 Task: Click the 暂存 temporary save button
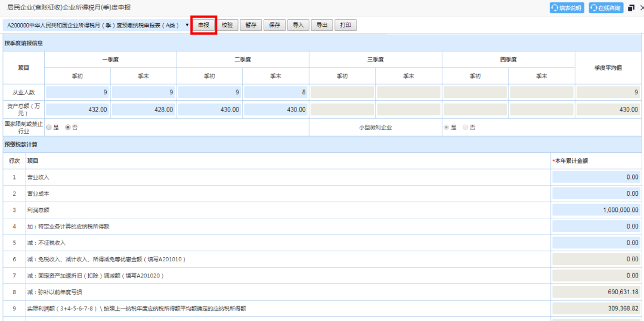pyautogui.click(x=251, y=25)
